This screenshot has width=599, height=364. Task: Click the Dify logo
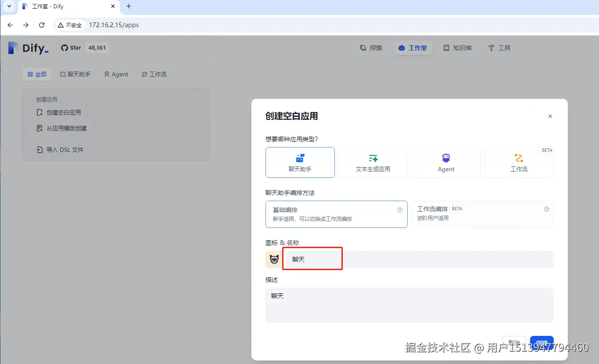pyautogui.click(x=28, y=48)
